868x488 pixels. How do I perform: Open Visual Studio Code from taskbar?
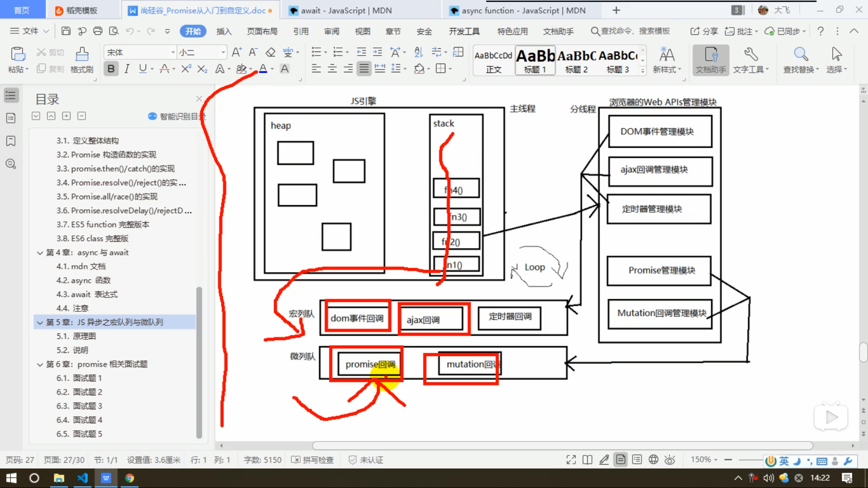pos(82,478)
